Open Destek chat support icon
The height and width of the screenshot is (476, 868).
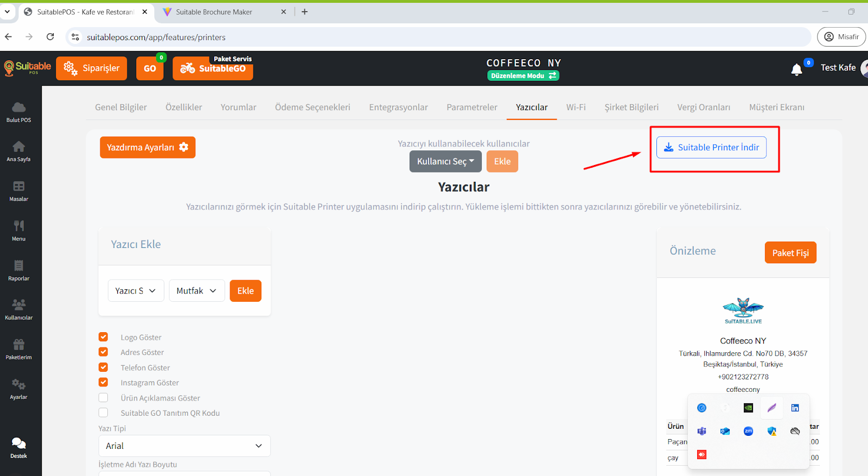18,443
